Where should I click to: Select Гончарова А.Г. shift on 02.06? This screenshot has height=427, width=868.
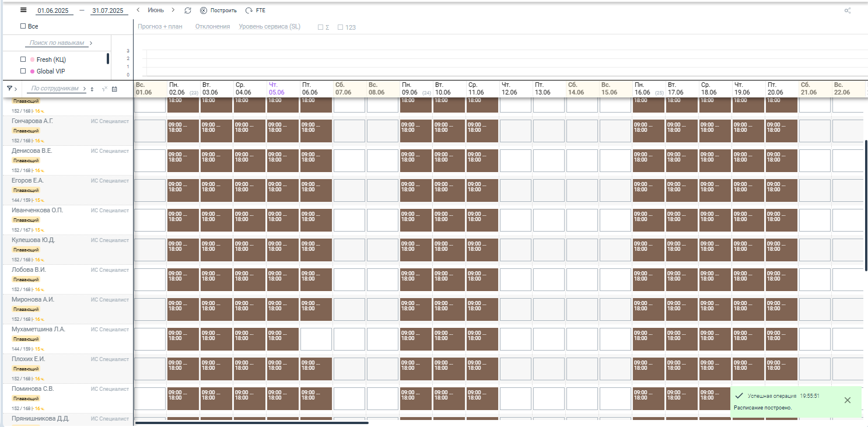pos(183,131)
